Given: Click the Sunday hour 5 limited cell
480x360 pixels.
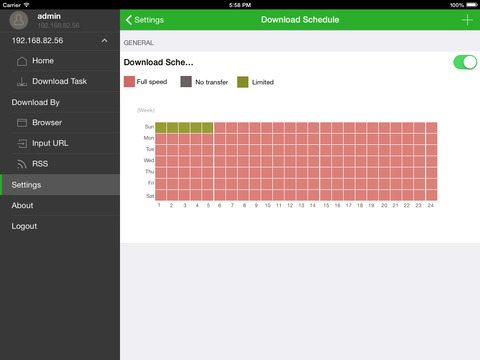Looking at the screenshot, I should (208, 128).
